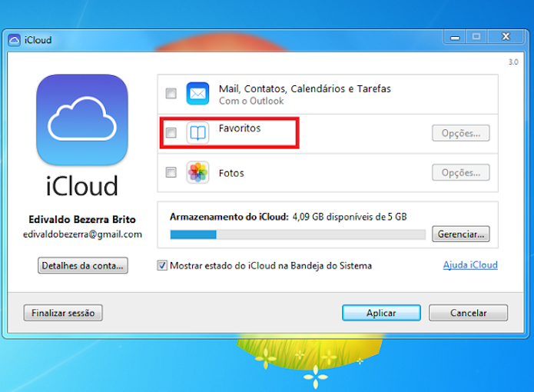Tick the Fotos checkbox
The image size is (534, 392).
pos(171,172)
